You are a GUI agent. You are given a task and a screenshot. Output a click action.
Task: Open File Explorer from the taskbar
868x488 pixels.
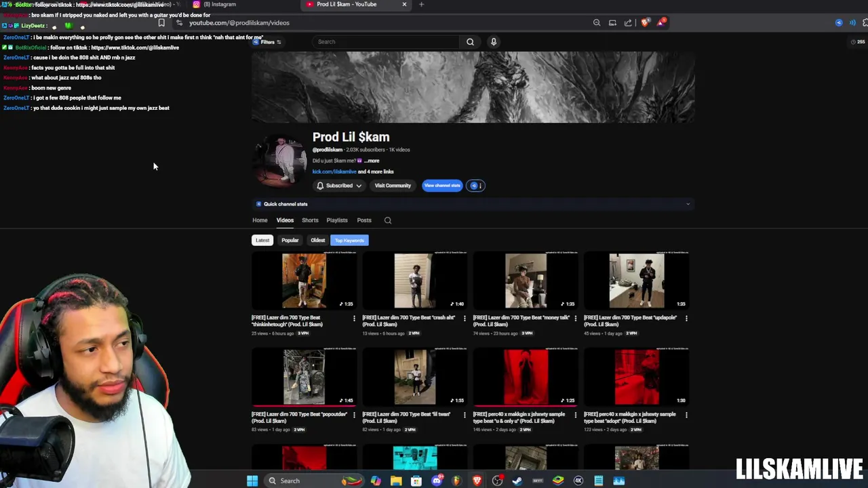(x=396, y=481)
